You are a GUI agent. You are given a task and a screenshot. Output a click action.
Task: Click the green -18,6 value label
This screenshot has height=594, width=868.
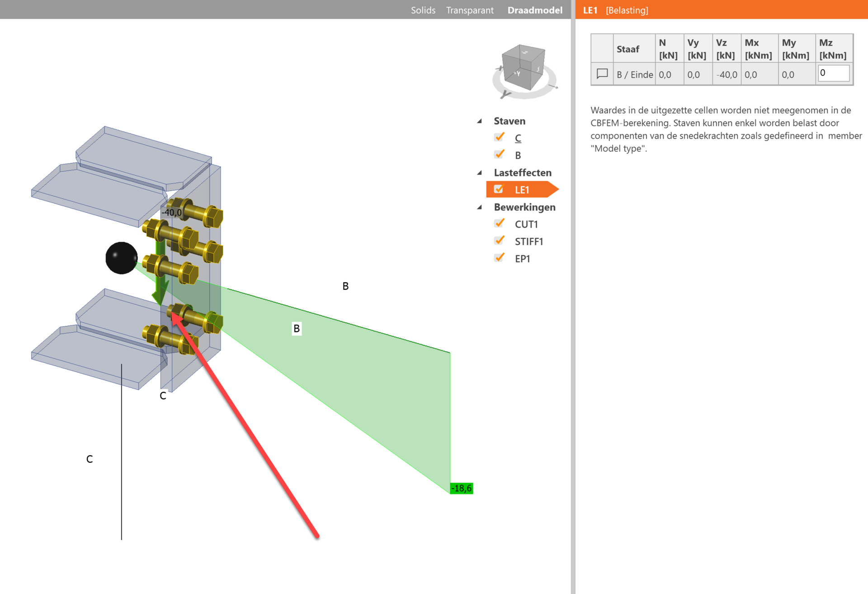click(461, 488)
